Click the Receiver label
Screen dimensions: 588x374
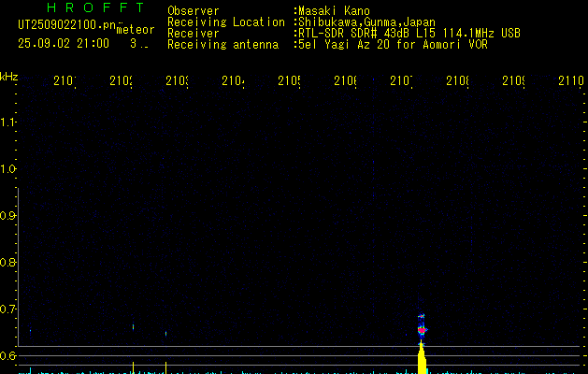tap(194, 34)
